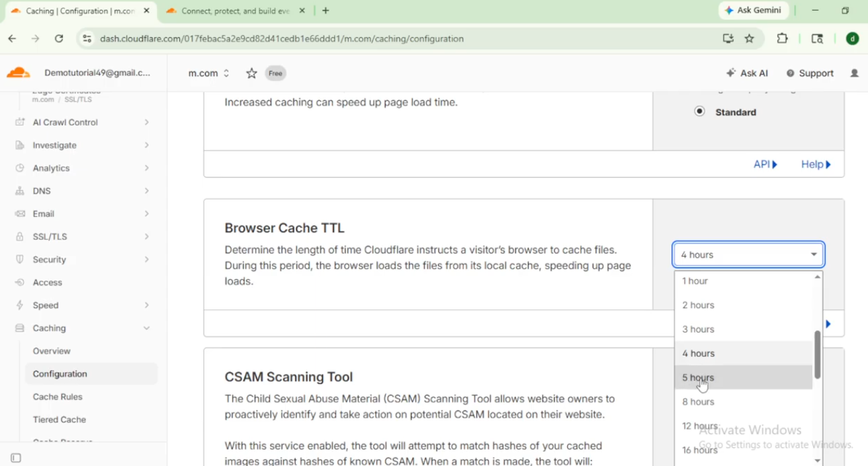Open m.com zone switcher
Screen dimensions: 868x466
tap(209, 73)
